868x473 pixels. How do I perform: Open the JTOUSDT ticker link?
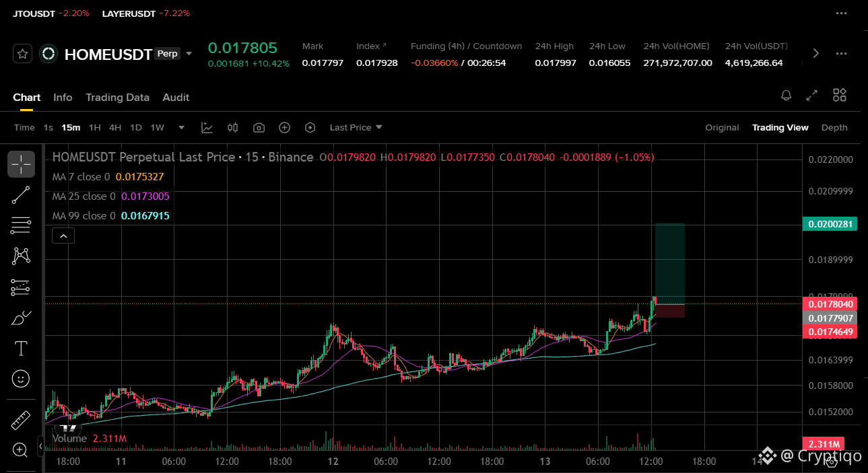pos(51,13)
